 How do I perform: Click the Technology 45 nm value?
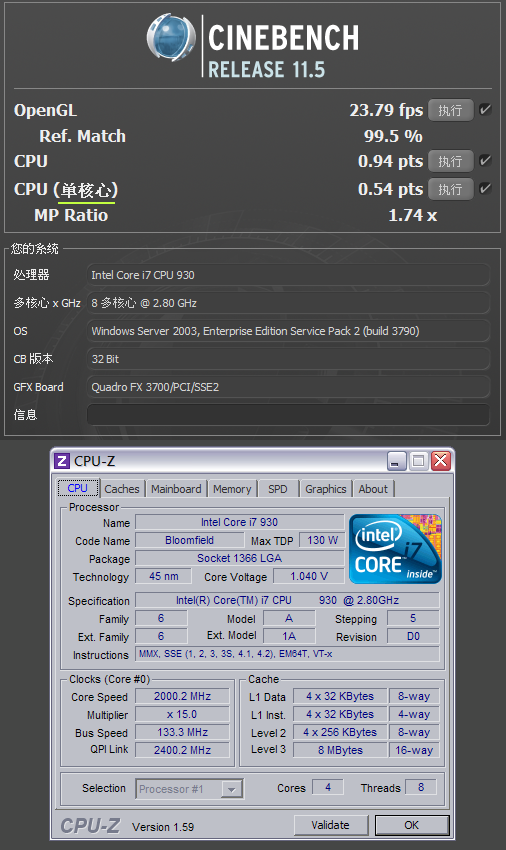pyautogui.click(x=164, y=576)
